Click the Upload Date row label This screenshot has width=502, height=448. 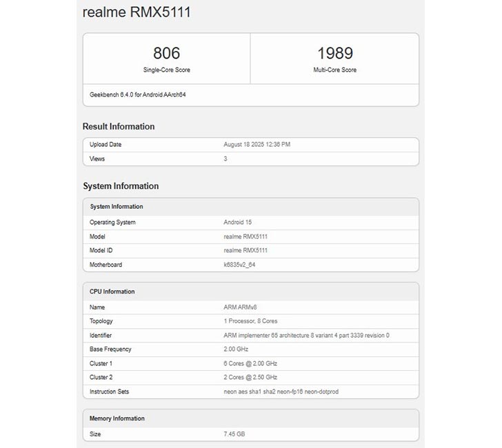click(x=106, y=144)
